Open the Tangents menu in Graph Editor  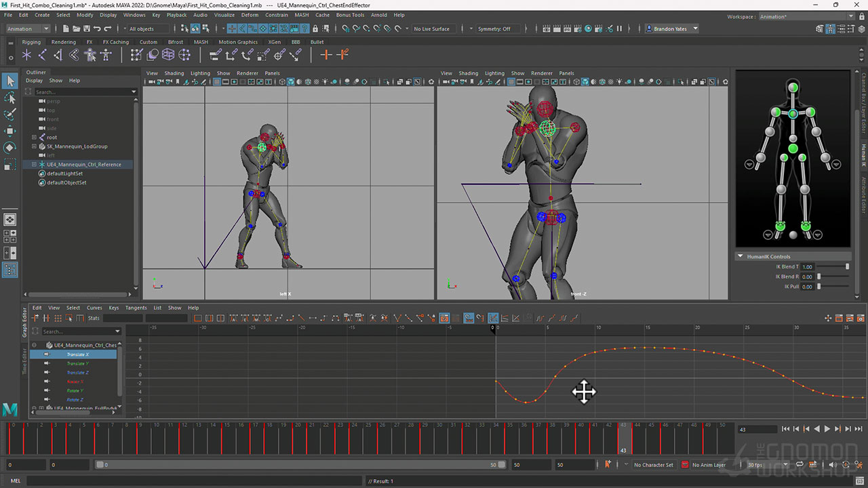[136, 308]
